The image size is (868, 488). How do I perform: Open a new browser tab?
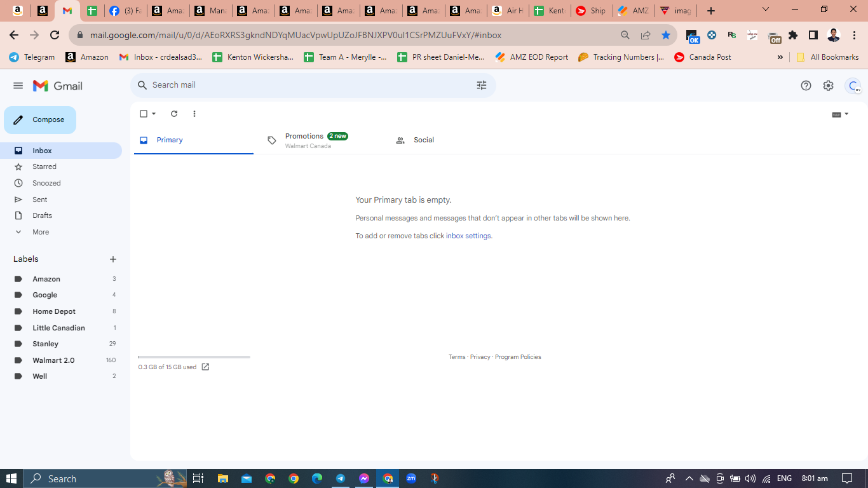pyautogui.click(x=711, y=11)
